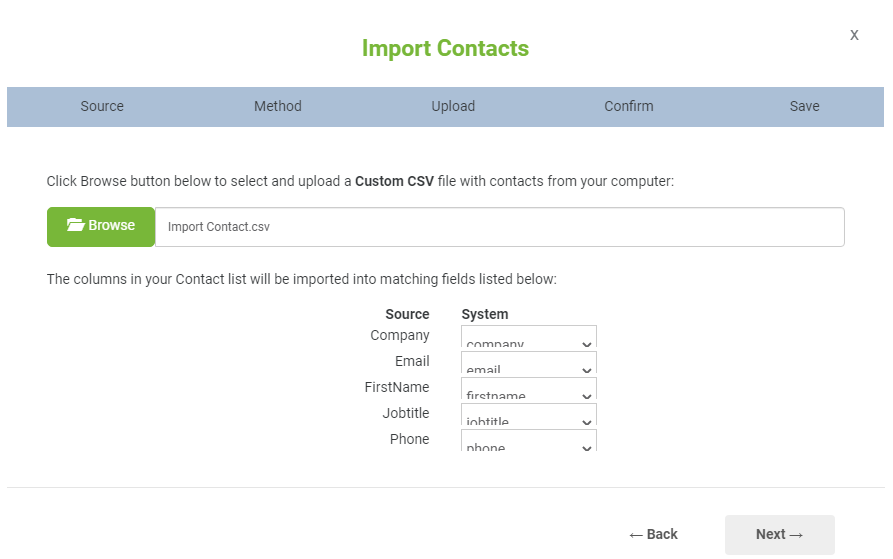Go to the Upload step tab
The image size is (893, 559).
point(453,106)
